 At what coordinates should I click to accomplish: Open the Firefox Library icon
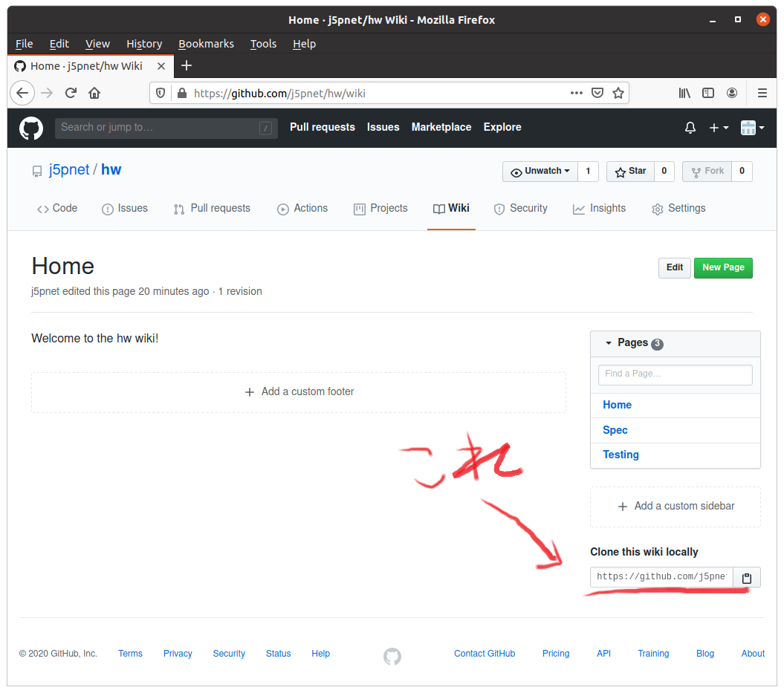(x=684, y=93)
